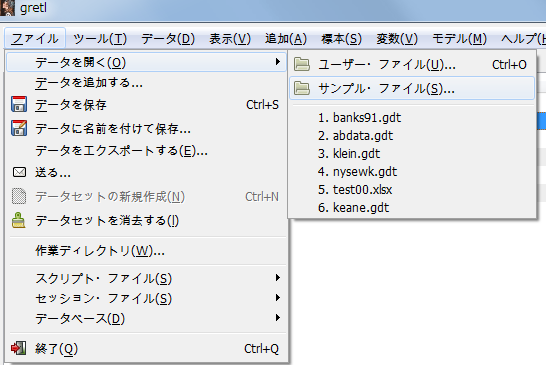Open the データ(D) menu
Viewport: 546px width, 365px height.
pos(168,39)
